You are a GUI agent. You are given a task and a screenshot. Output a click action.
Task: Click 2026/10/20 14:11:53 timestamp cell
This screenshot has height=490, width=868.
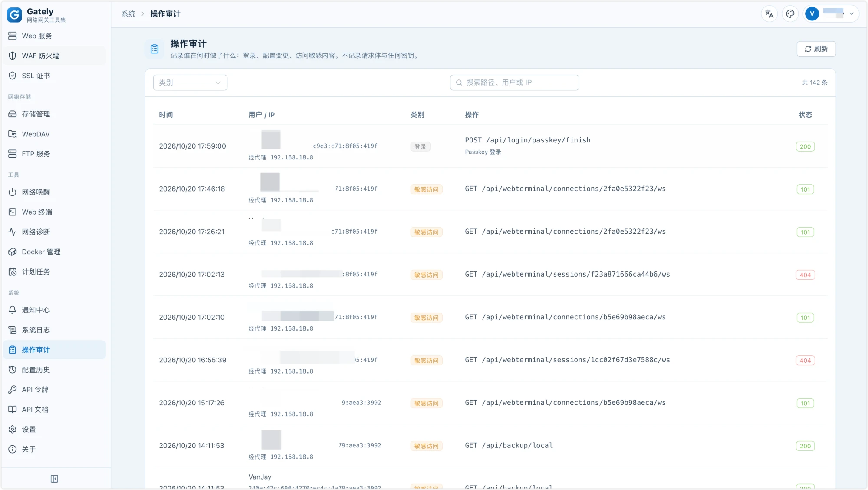point(191,446)
